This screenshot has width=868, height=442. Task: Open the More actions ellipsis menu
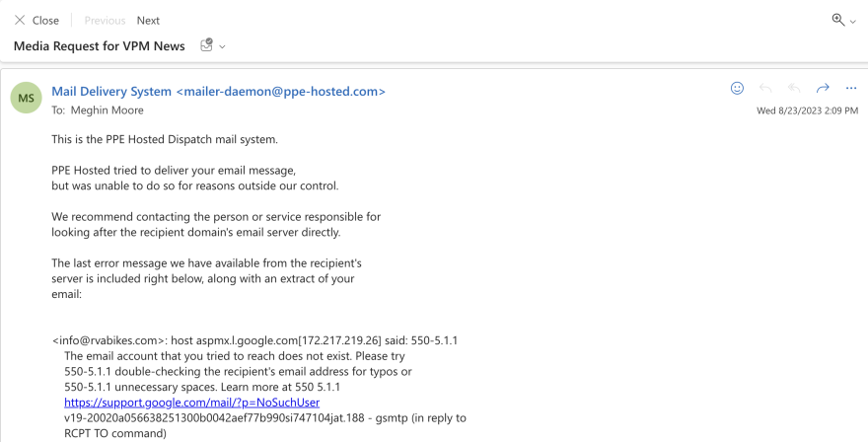851,88
